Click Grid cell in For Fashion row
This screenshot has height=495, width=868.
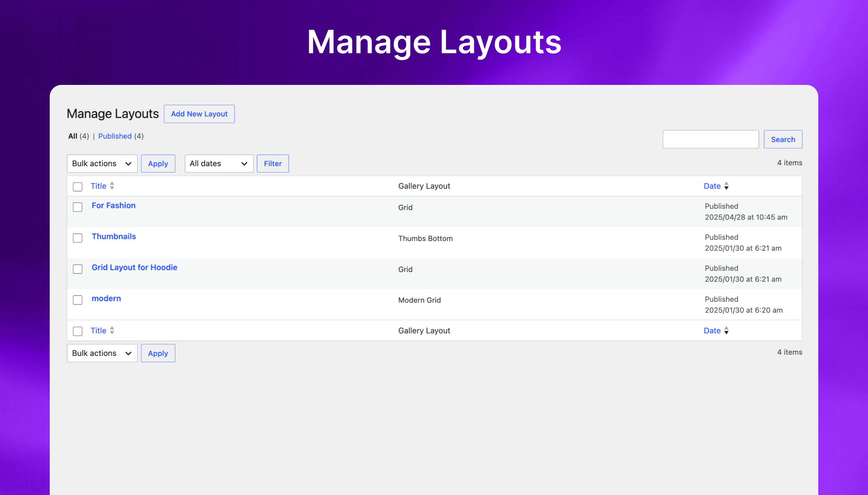pyautogui.click(x=406, y=208)
